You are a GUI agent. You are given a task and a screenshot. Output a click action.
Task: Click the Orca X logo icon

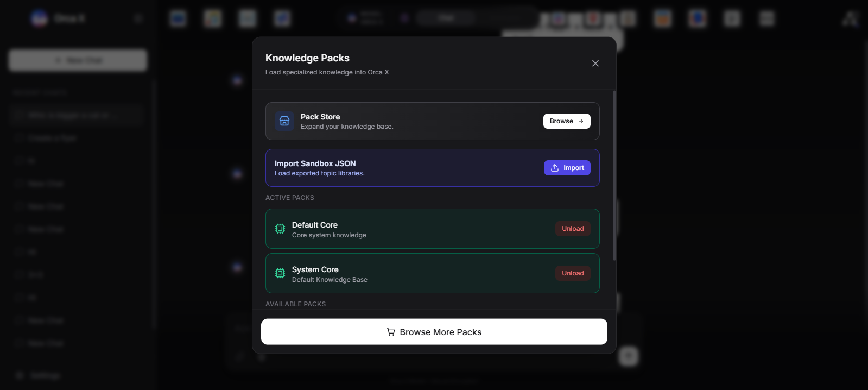(x=39, y=18)
